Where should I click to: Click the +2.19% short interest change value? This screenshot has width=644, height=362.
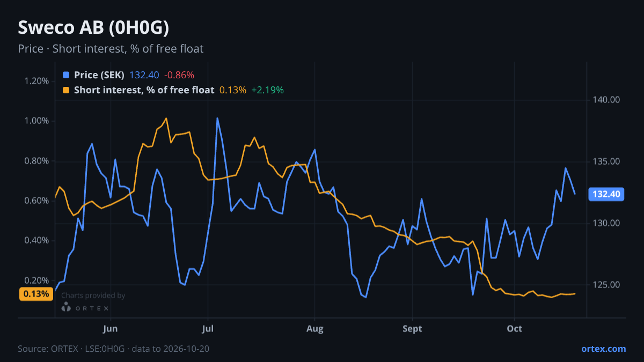[267, 90]
